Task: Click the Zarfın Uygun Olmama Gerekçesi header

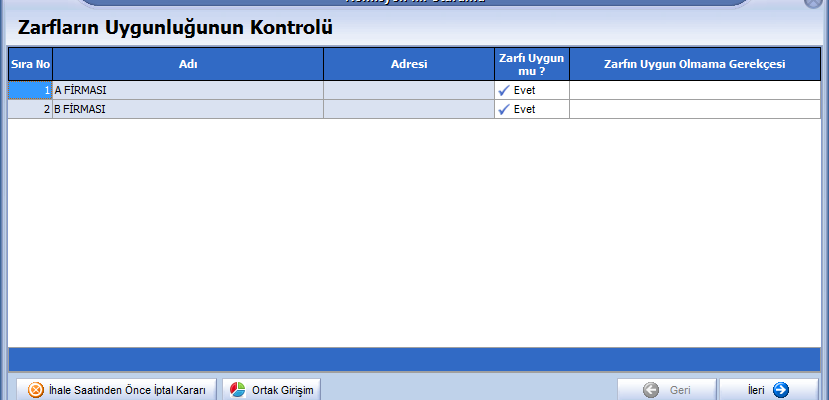Action: [x=694, y=64]
